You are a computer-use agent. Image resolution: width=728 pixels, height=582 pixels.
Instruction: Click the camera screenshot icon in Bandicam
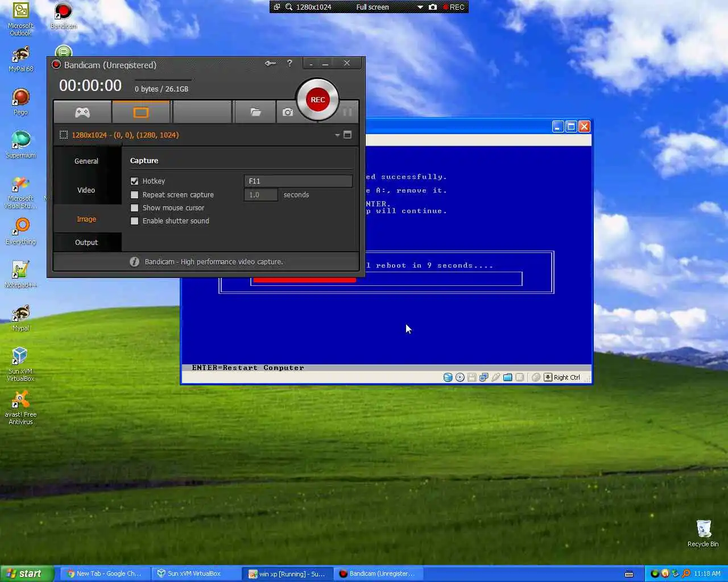(x=288, y=112)
